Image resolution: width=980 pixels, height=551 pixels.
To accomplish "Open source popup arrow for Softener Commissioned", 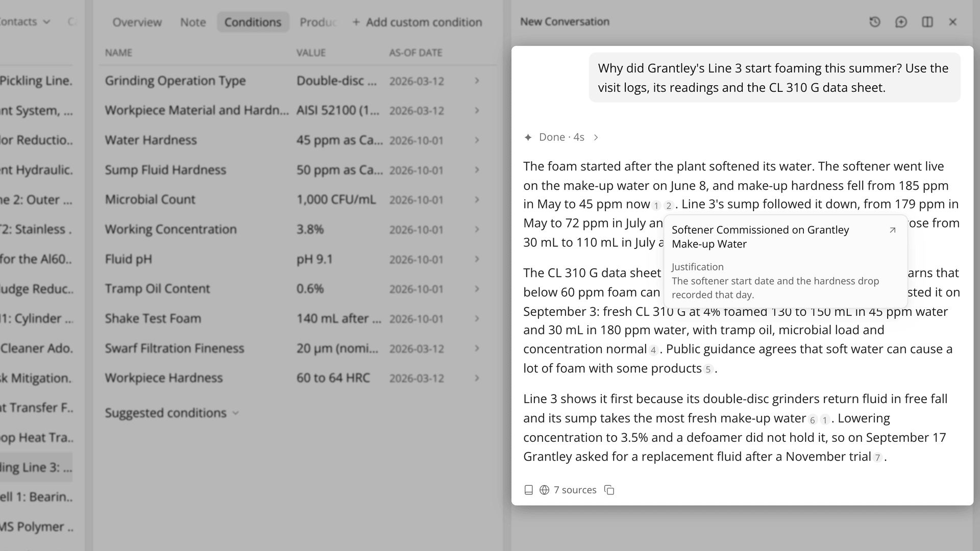I will point(892,230).
